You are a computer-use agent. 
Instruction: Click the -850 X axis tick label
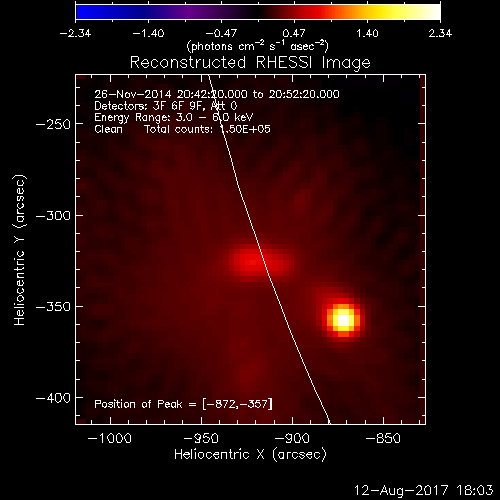coord(383,438)
